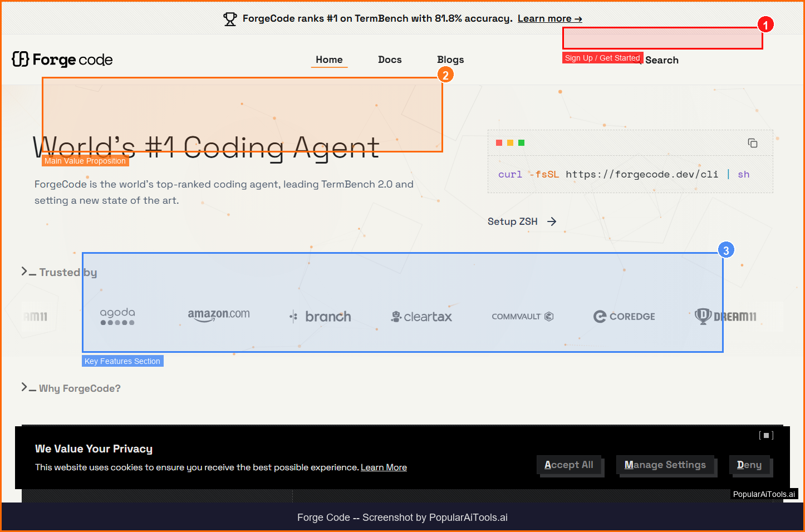Click the Commvault logo
Screen dimensions: 805x532
point(522,317)
